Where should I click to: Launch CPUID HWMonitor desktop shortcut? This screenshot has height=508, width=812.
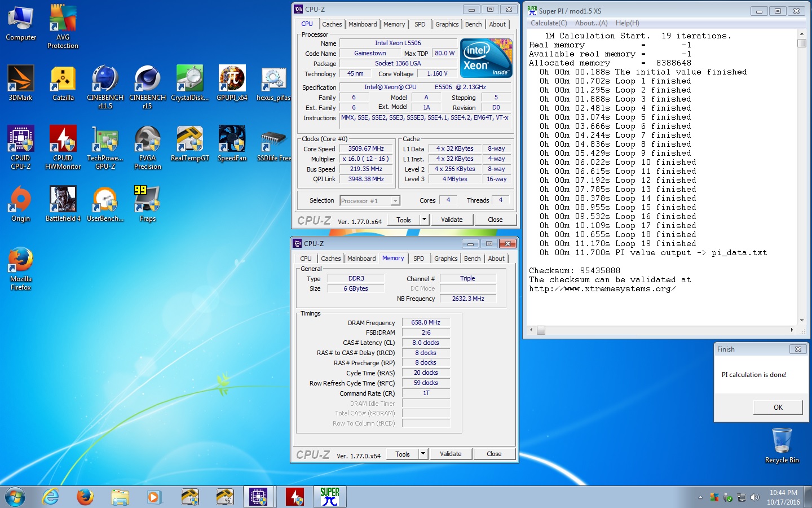point(63,147)
